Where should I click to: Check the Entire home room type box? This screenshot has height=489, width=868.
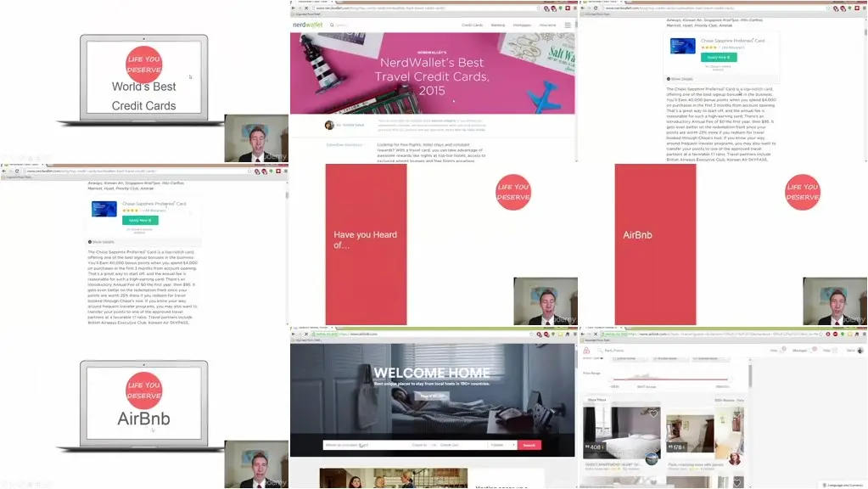(x=614, y=359)
